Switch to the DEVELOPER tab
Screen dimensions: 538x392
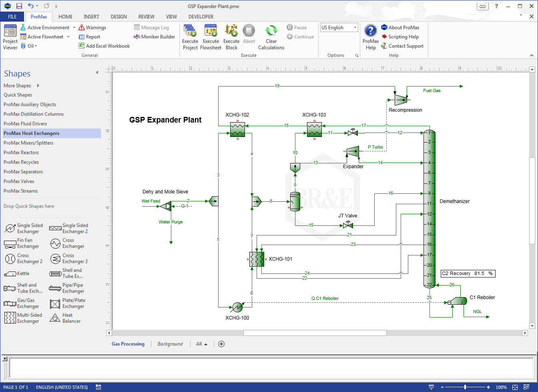click(201, 17)
